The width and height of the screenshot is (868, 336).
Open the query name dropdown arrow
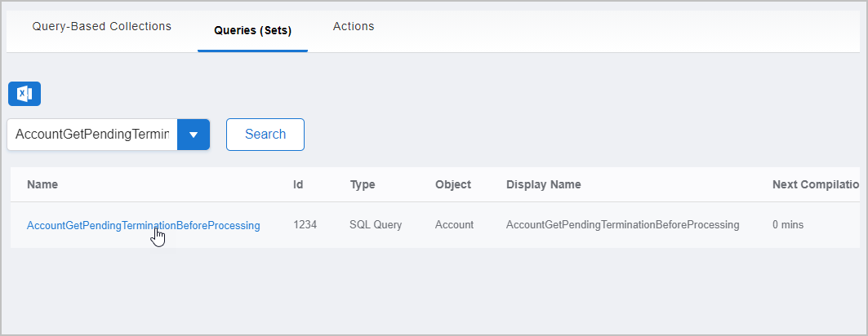[194, 135]
